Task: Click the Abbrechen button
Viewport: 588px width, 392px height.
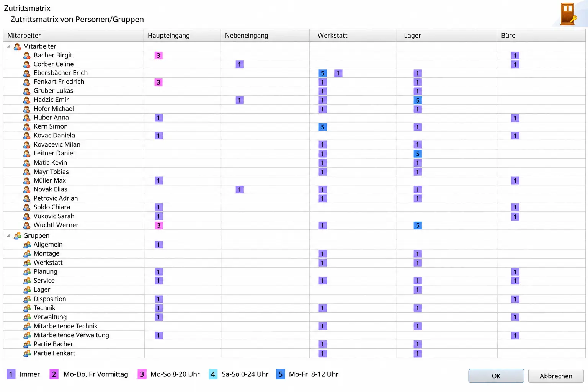Action: click(x=556, y=376)
